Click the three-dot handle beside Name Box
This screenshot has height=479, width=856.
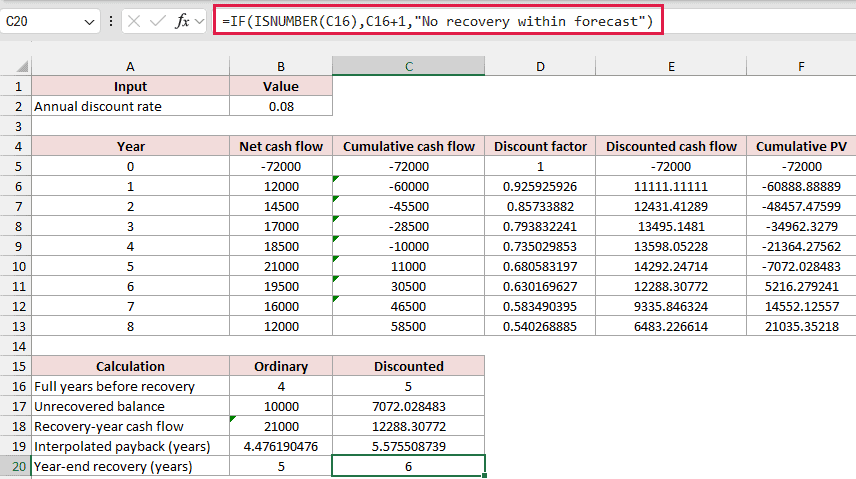(111, 21)
